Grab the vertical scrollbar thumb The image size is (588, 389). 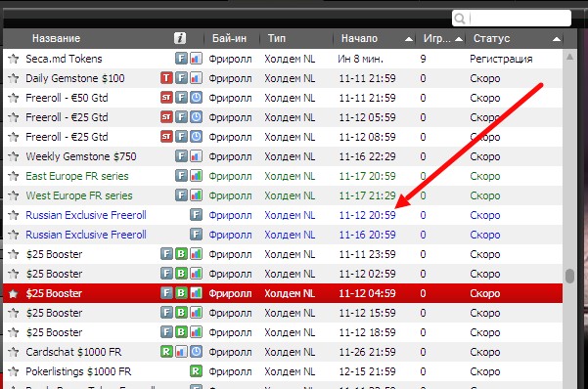[x=570, y=276]
